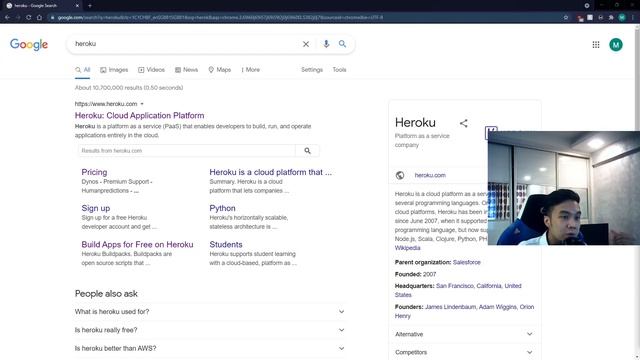Click the Results from heroku.com field

tap(187, 151)
